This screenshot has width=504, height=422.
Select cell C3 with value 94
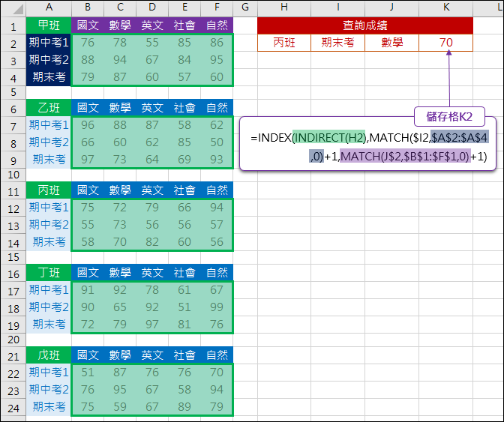coord(120,60)
